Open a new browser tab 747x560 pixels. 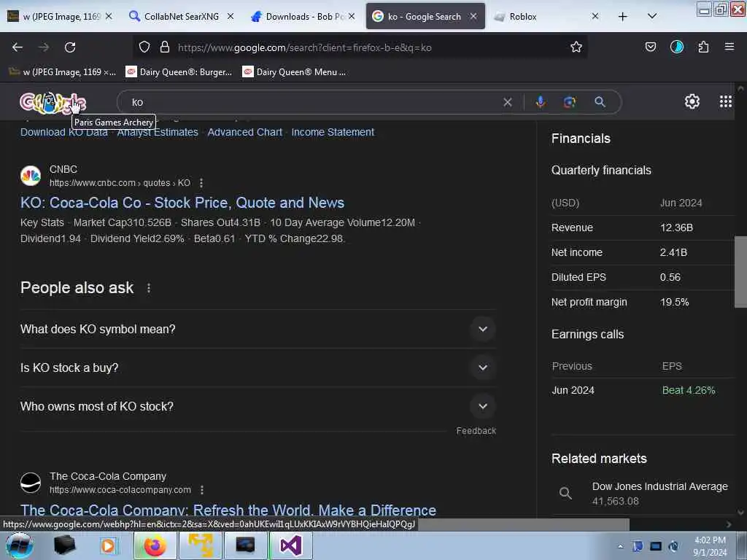[x=622, y=17]
